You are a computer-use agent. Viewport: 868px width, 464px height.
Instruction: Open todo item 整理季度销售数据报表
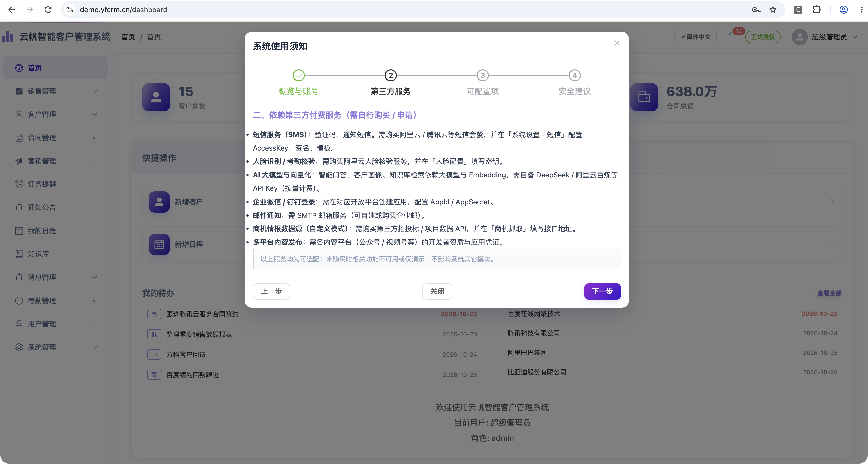(199, 334)
